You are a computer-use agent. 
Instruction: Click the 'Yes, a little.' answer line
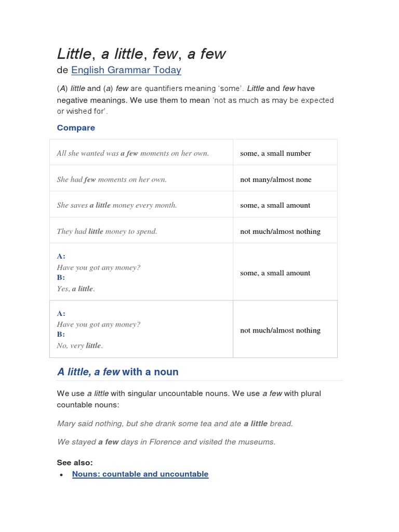[76, 289]
